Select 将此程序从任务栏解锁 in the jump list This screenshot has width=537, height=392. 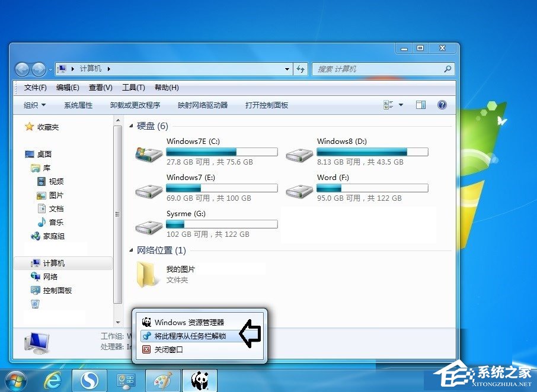(187, 336)
